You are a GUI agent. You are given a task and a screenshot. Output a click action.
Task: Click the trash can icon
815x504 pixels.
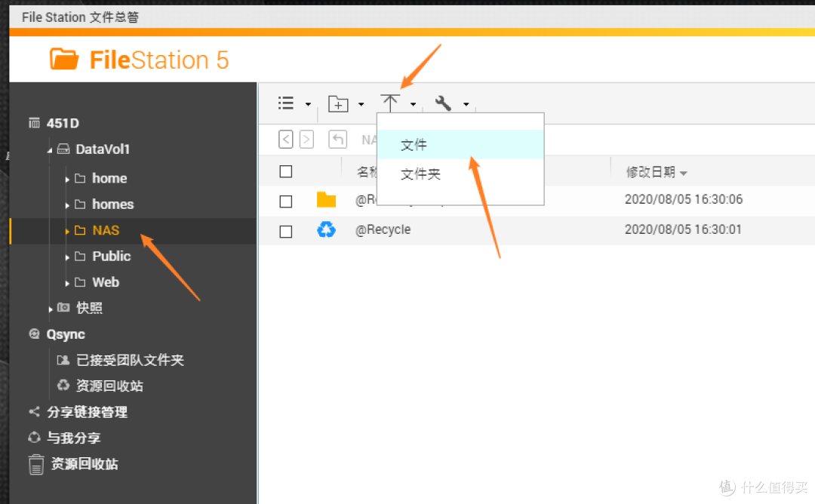tap(36, 465)
